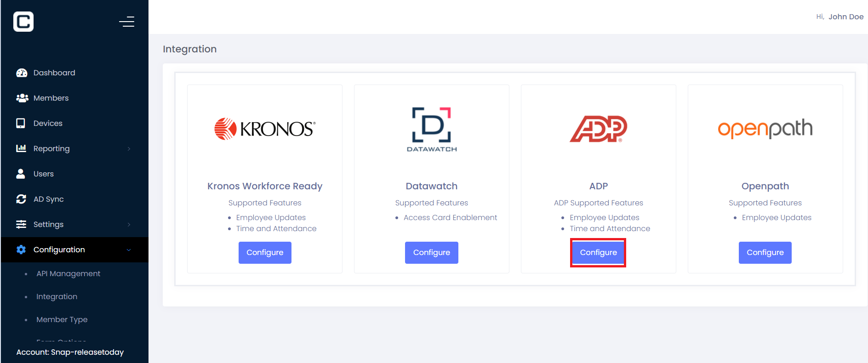Viewport: 868px width, 363px height.
Task: Select the Configuration menu item
Action: tap(74, 250)
